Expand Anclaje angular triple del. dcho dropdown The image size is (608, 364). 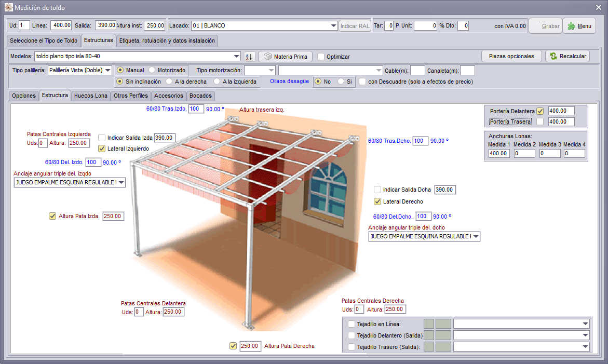pyautogui.click(x=476, y=236)
